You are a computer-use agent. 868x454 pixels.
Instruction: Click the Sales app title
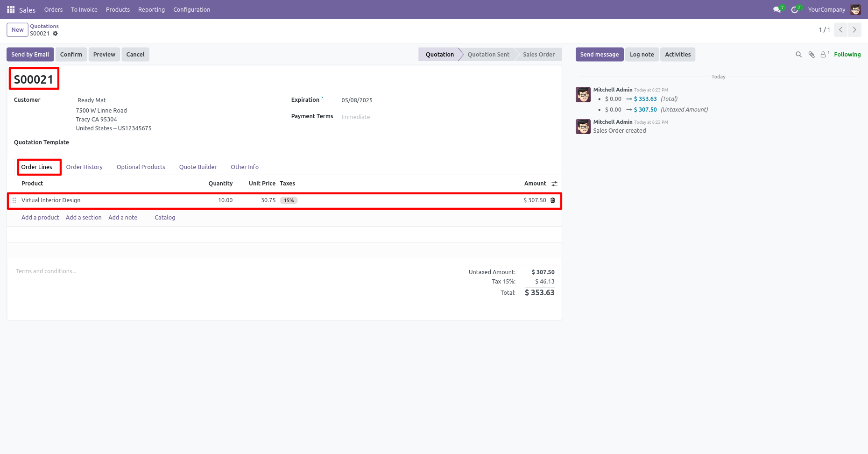pos(27,10)
